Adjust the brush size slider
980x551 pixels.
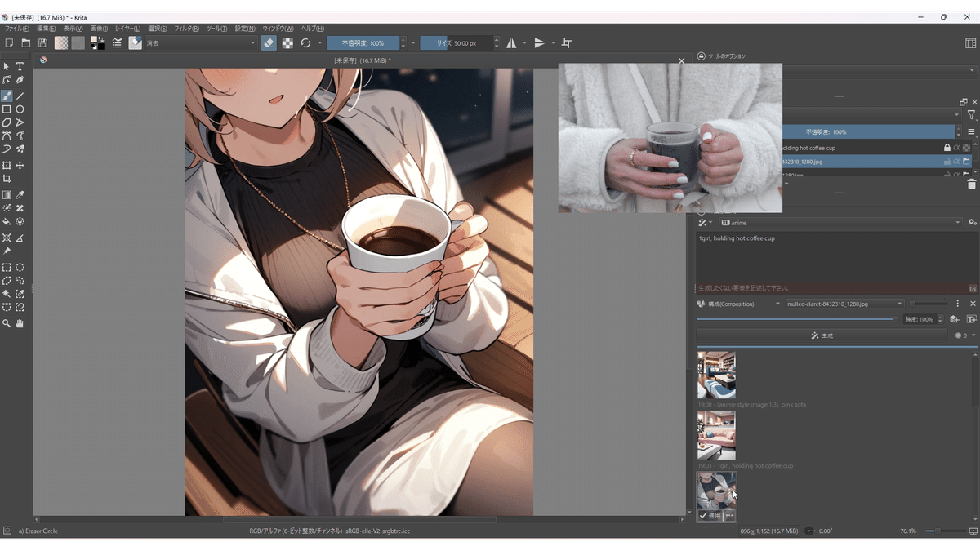click(x=456, y=43)
